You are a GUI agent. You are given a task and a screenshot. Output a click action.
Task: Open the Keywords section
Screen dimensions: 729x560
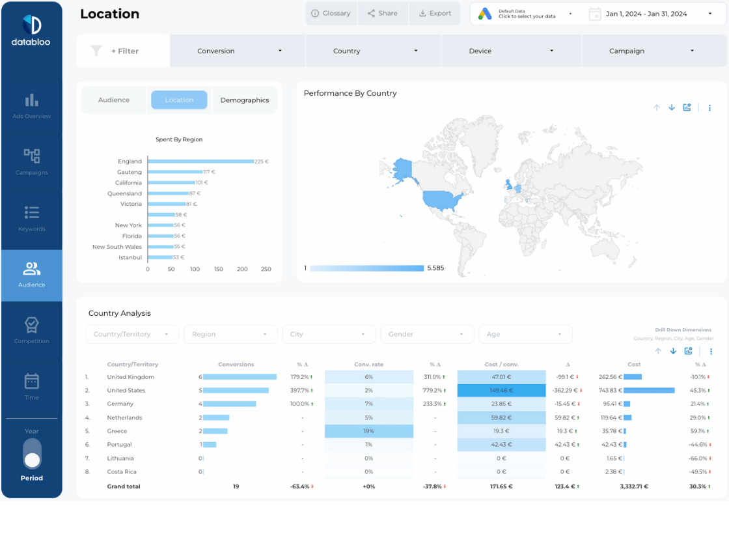pos(31,218)
